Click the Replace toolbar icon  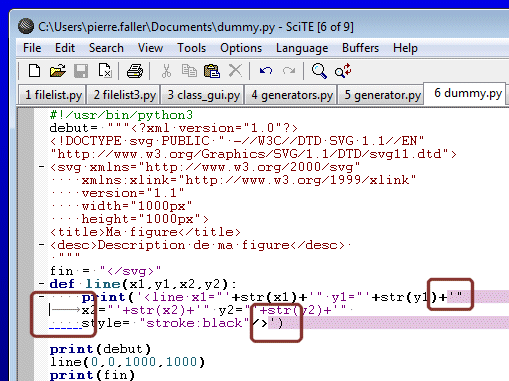[x=343, y=71]
